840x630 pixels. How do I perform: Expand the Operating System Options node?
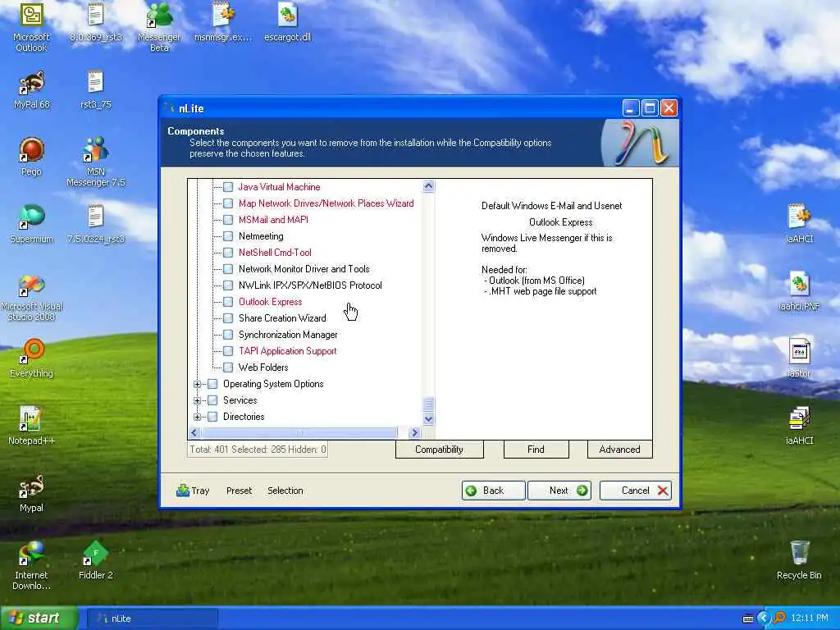click(197, 384)
